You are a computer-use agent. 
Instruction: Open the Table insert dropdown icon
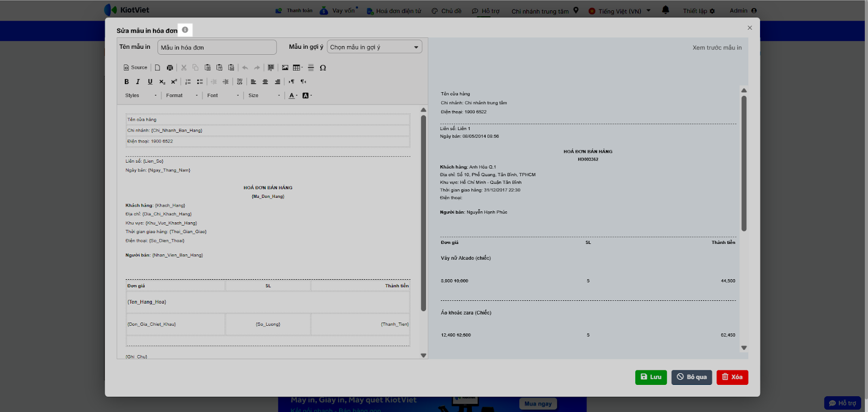point(298,68)
